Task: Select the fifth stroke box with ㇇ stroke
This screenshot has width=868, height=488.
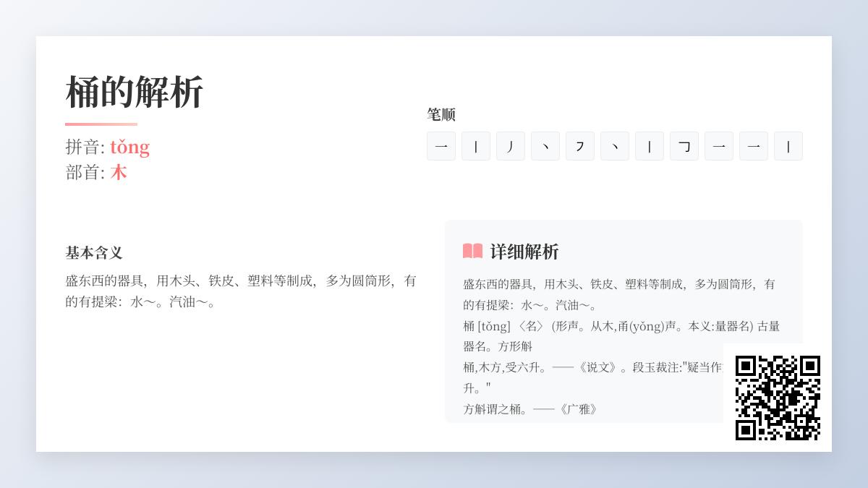Action: pos(580,146)
